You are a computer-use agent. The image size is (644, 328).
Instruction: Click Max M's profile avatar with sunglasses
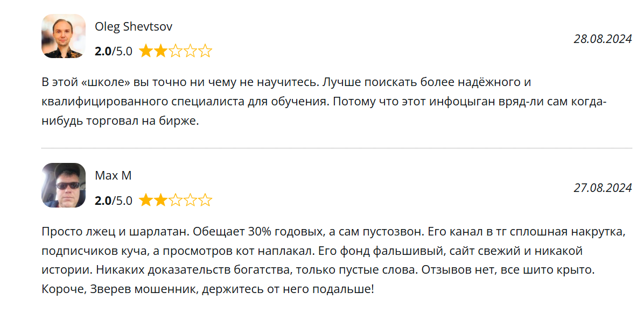[x=64, y=186]
